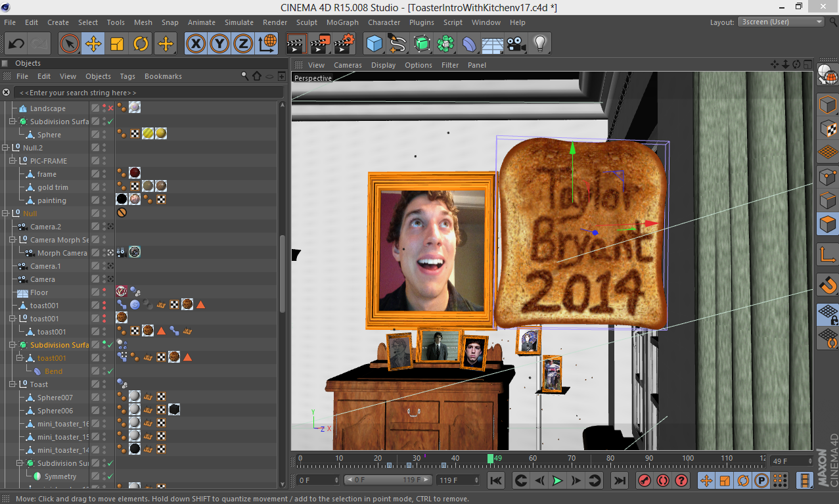Image resolution: width=839 pixels, height=504 pixels.
Task: Add a Floor environment object icon
Action: (x=493, y=44)
